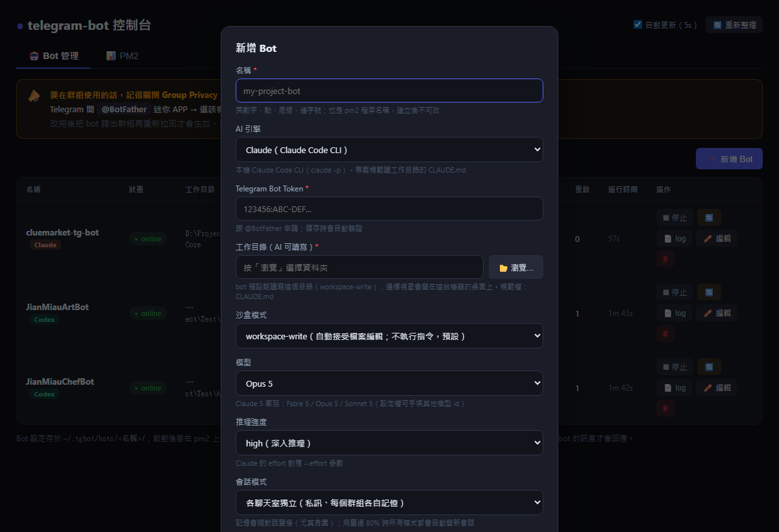Remove JianMiauArtBot via the red trash icon
Viewport: 779px width, 532px height.
click(x=665, y=334)
